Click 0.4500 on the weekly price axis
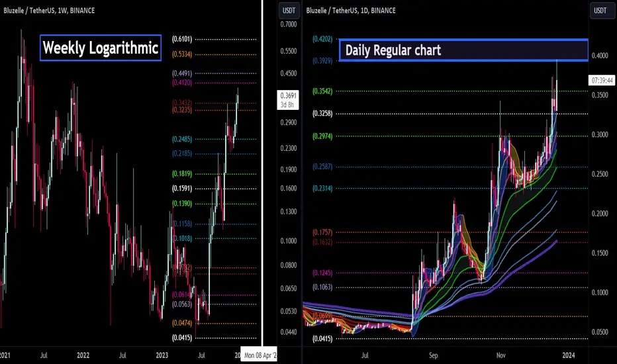This screenshot has width=617, height=364. (289, 73)
